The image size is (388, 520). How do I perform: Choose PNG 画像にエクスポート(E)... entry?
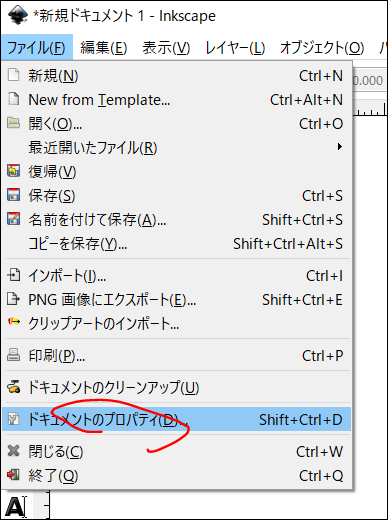(x=177, y=300)
